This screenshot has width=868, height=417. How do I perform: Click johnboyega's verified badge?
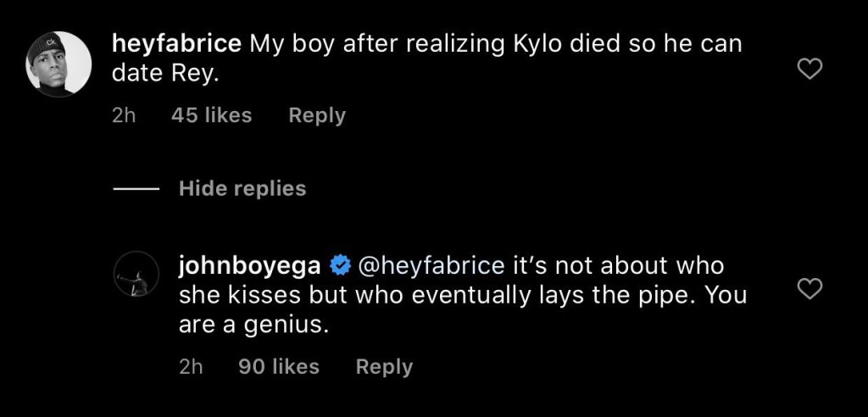click(x=339, y=266)
